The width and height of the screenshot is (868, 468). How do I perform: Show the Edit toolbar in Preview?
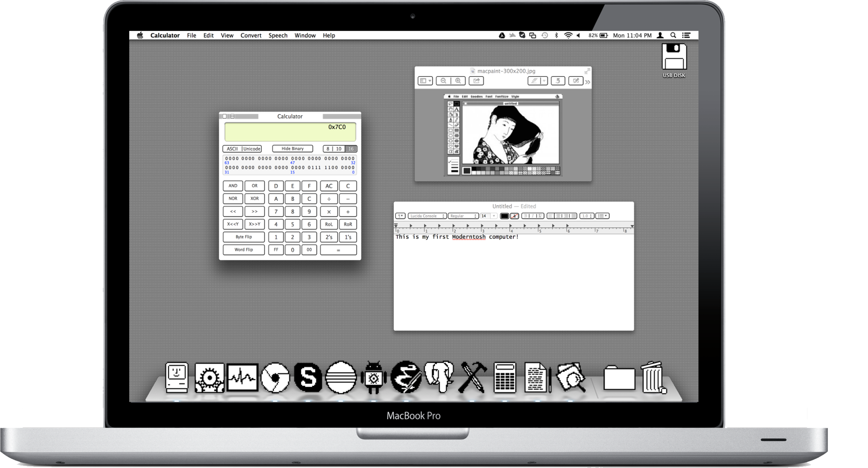(576, 81)
